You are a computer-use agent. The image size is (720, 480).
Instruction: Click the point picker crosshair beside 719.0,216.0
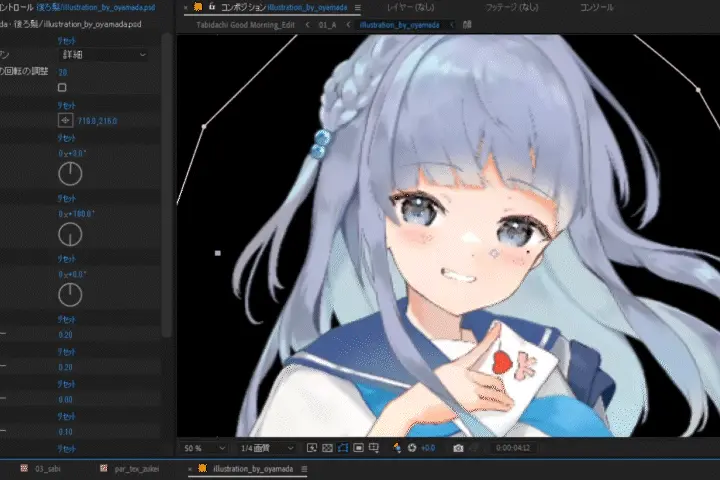[65, 120]
